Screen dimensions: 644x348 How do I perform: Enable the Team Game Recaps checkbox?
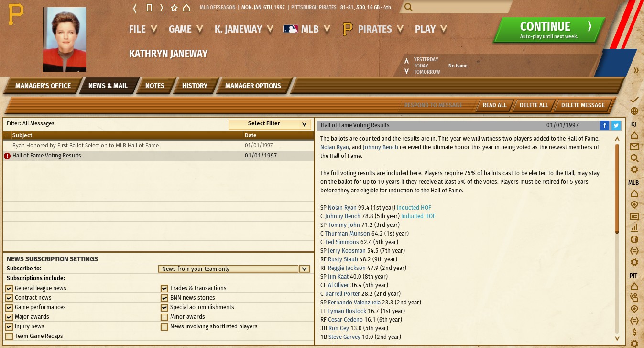pyautogui.click(x=9, y=336)
